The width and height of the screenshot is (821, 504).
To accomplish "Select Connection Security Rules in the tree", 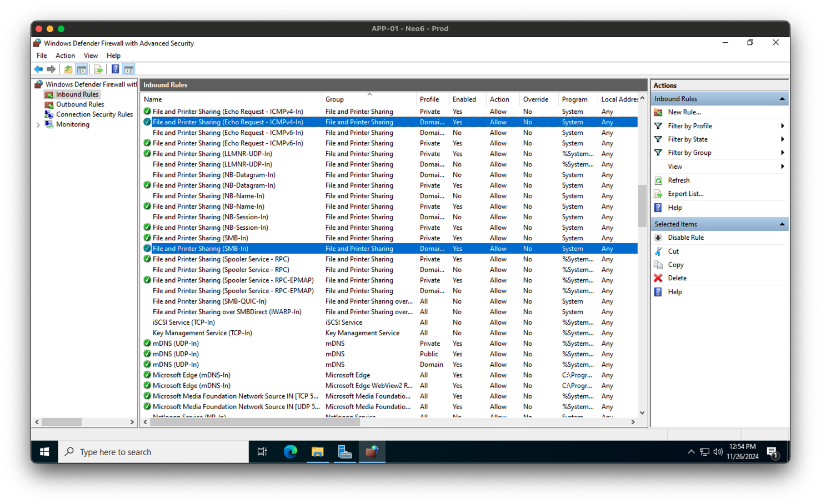I will click(x=94, y=114).
